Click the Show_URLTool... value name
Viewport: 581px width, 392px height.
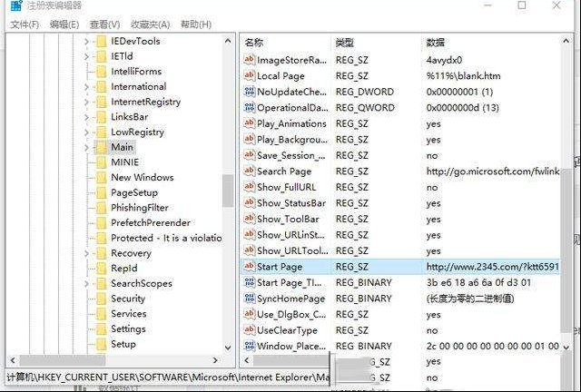[x=292, y=251]
